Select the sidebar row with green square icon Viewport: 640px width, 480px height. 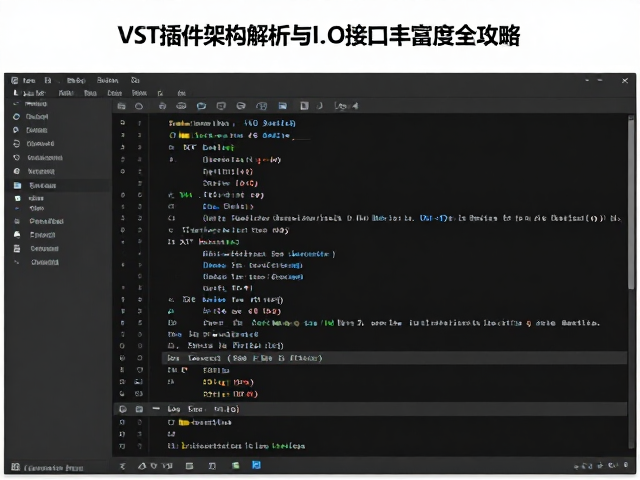[58, 198]
